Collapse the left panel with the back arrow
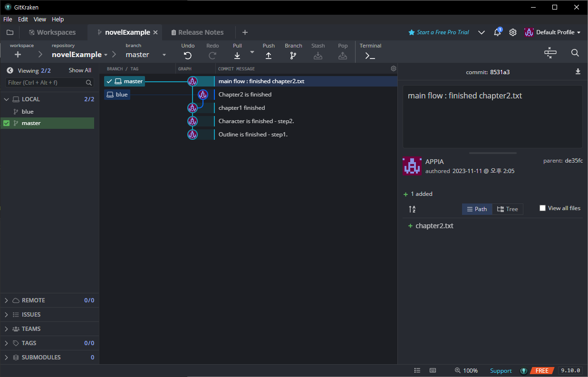This screenshot has width=588, height=377. point(10,70)
